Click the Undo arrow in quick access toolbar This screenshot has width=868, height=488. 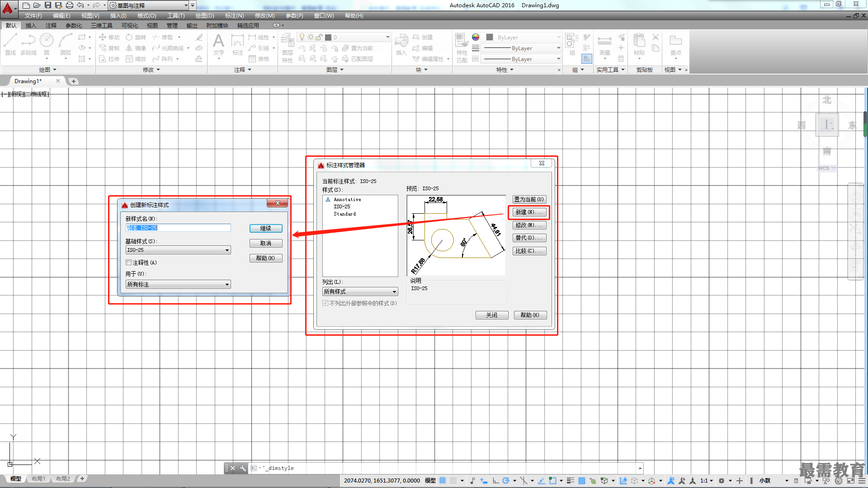80,5
